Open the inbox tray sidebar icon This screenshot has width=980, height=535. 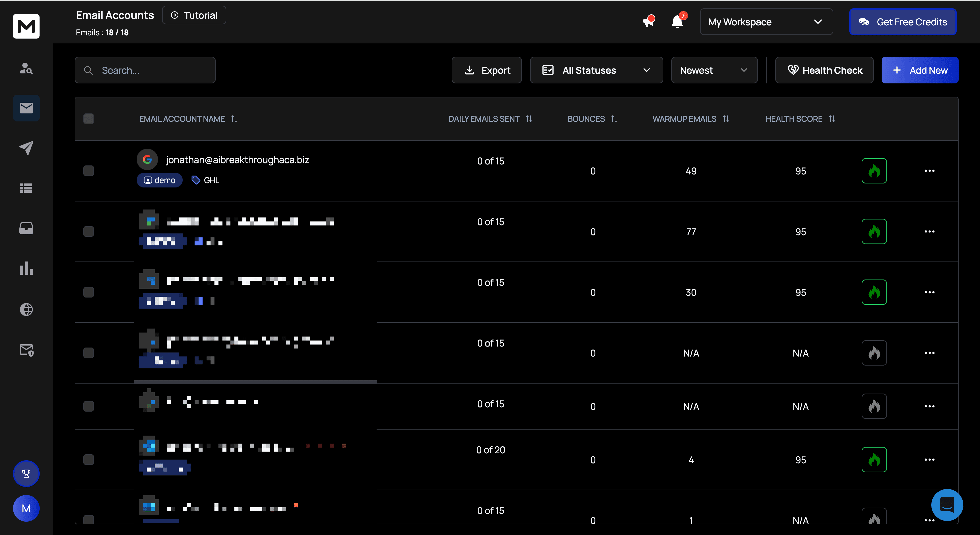tap(26, 228)
